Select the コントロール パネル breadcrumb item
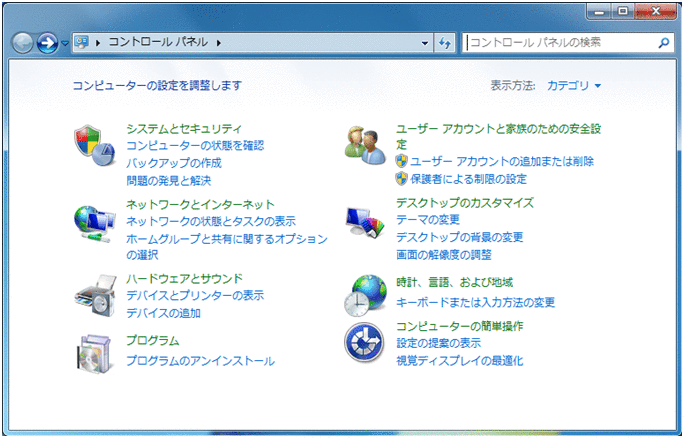Viewport: 685px width, 440px height. 158,42
